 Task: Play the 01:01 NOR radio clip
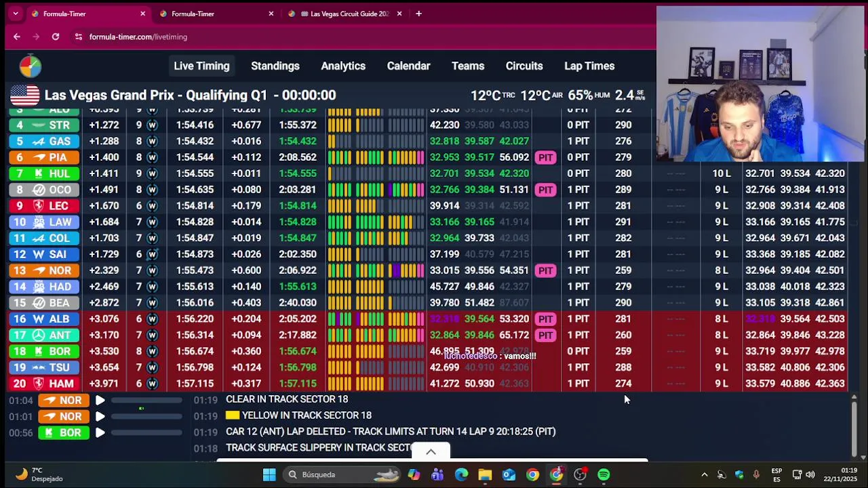pyautogui.click(x=100, y=417)
